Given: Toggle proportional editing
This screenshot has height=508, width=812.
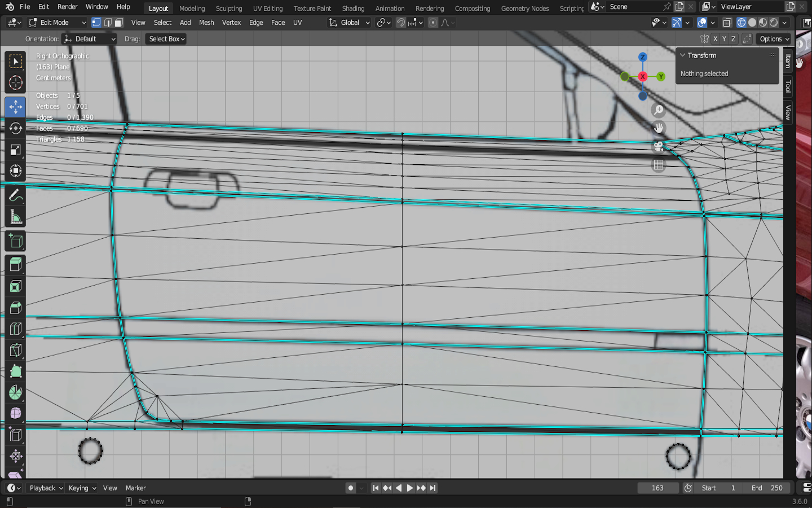Looking at the screenshot, I should click(x=433, y=23).
